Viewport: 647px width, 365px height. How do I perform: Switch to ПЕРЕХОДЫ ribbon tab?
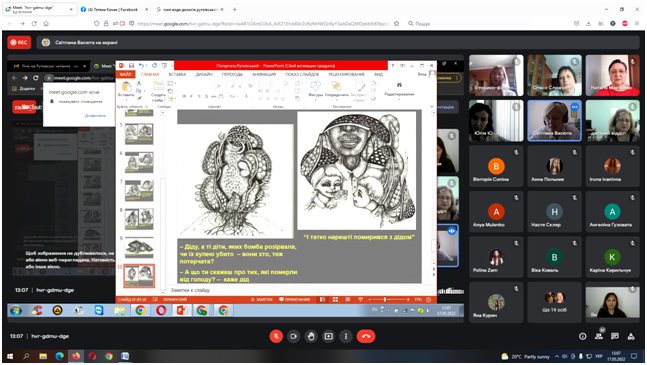(232, 75)
